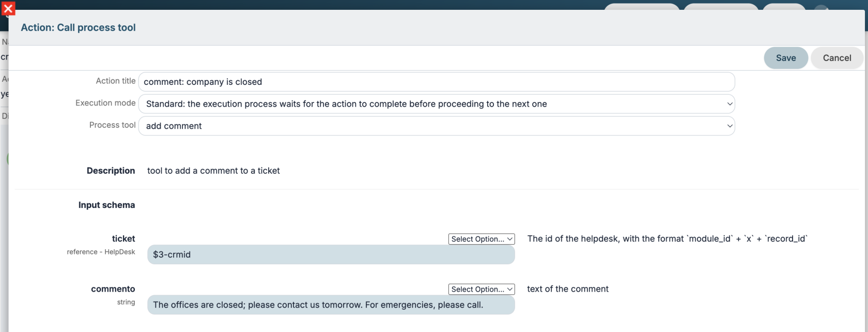Focus the Action title text field

point(437,82)
